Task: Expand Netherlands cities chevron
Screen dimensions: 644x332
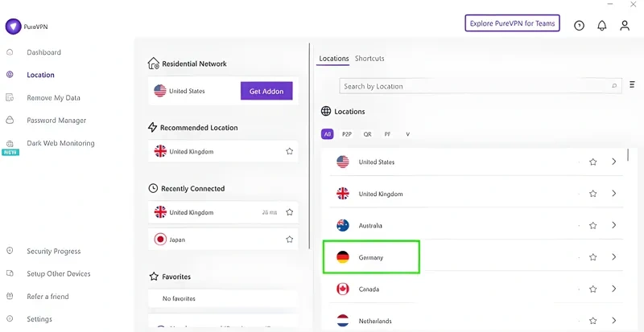Action: (614, 321)
